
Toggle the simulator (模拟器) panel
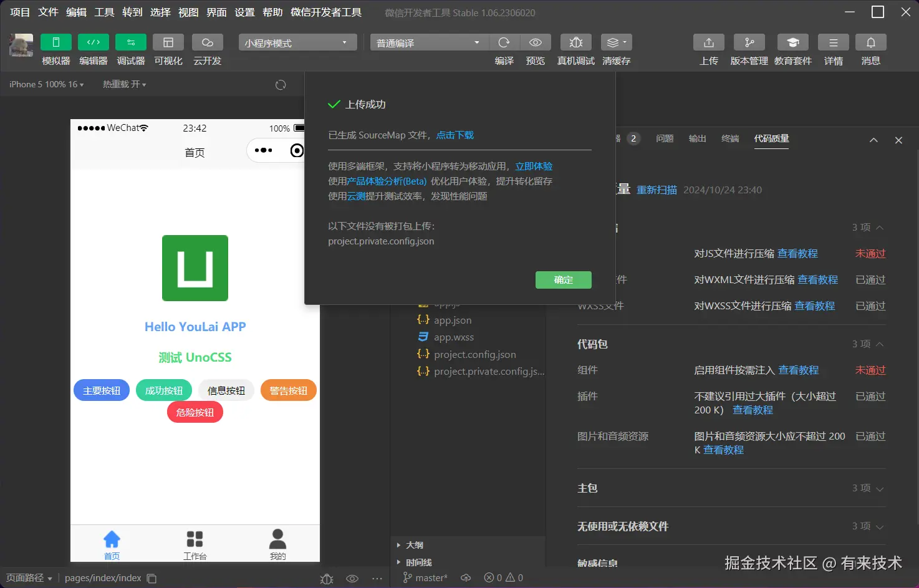(55, 42)
